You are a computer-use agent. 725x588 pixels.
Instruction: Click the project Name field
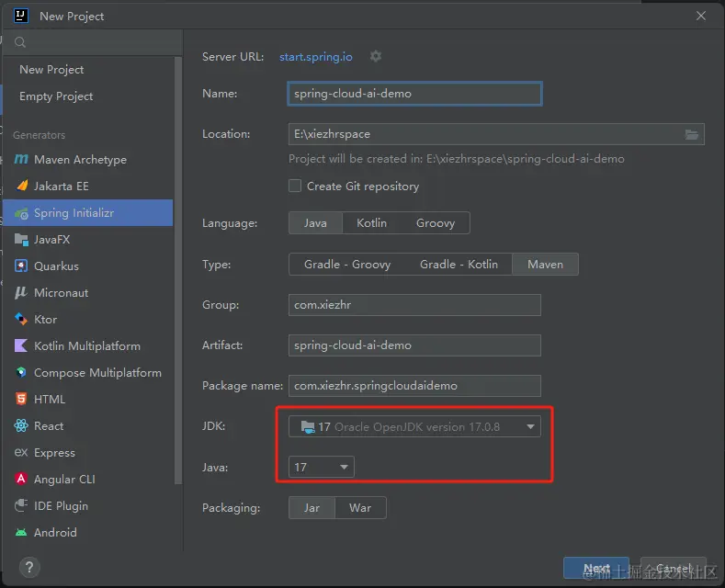point(414,94)
